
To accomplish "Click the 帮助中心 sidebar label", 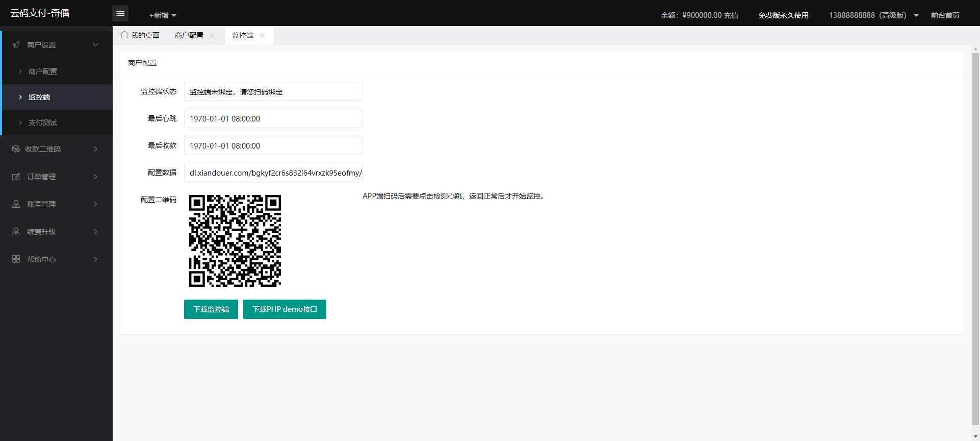I will coord(41,259).
